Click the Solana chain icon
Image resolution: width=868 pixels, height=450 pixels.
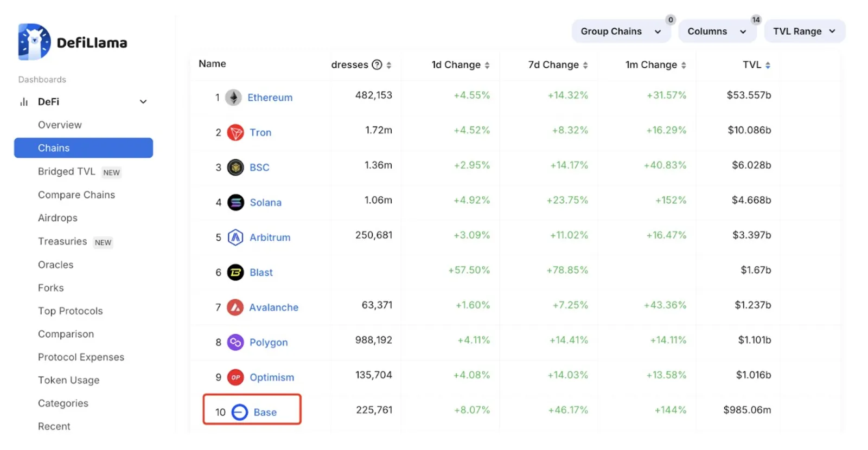(235, 202)
